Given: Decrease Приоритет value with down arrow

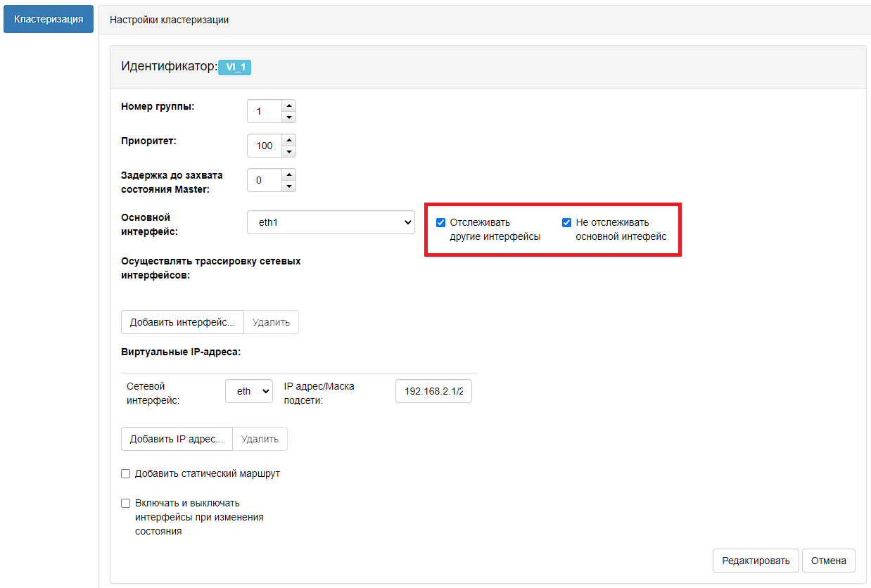Looking at the screenshot, I should tap(288, 151).
